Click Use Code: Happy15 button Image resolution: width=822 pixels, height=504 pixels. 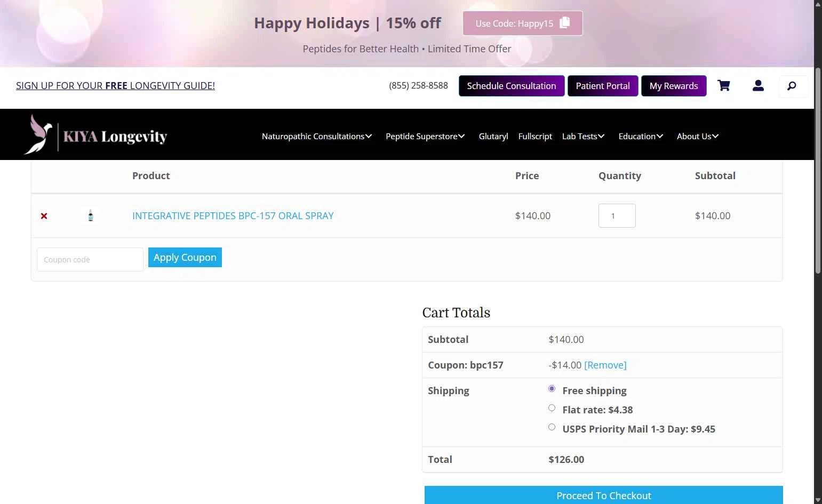pos(523,23)
